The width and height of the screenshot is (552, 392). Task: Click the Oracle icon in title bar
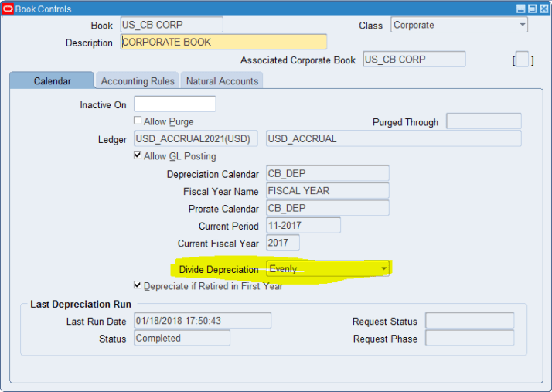point(7,9)
